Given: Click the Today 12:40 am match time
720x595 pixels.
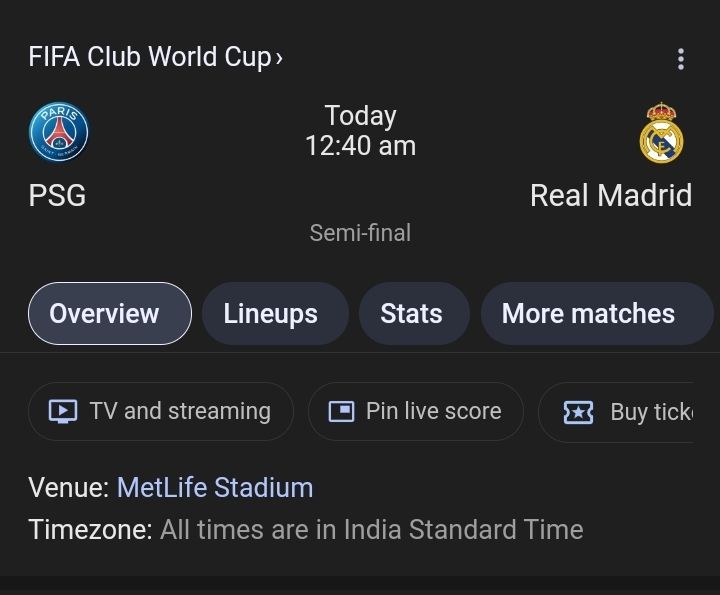Looking at the screenshot, I should point(360,130).
